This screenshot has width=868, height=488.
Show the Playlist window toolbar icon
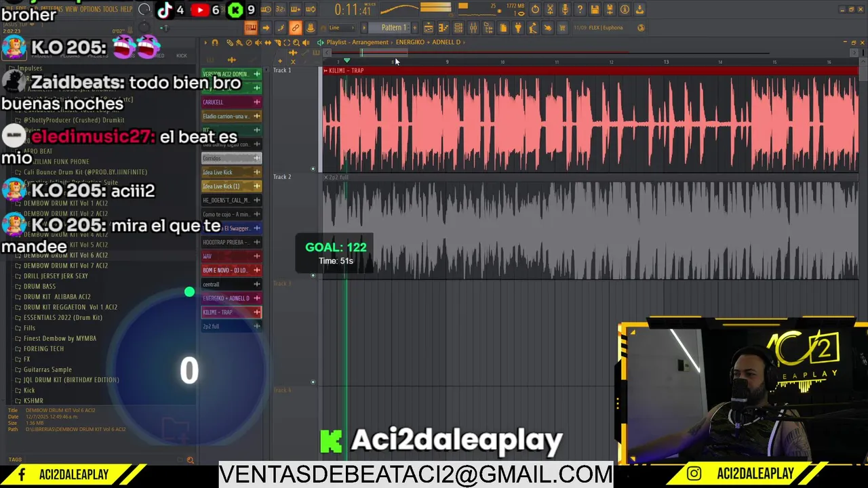click(x=429, y=28)
